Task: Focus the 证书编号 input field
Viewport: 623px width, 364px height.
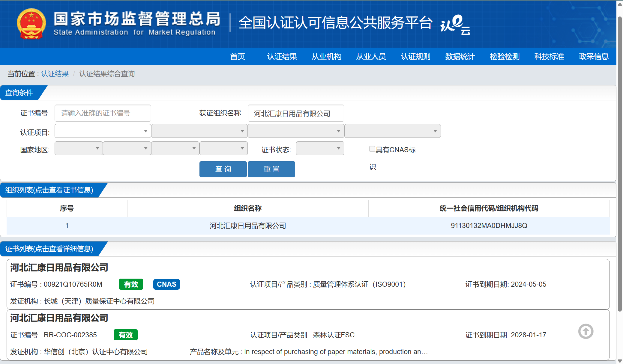Action: (103, 113)
